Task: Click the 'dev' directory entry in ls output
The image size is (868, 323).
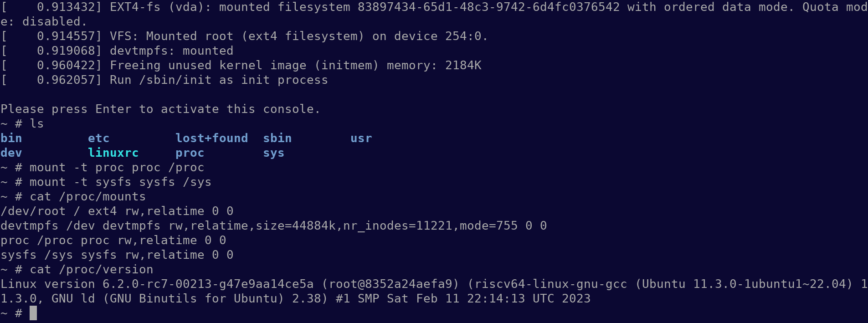Action: [11, 153]
